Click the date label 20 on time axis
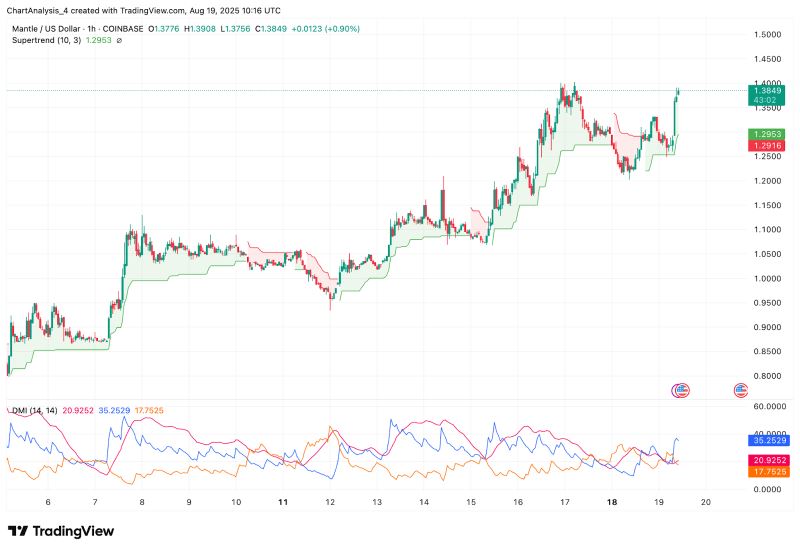This screenshot has height=551, width=800. click(706, 503)
